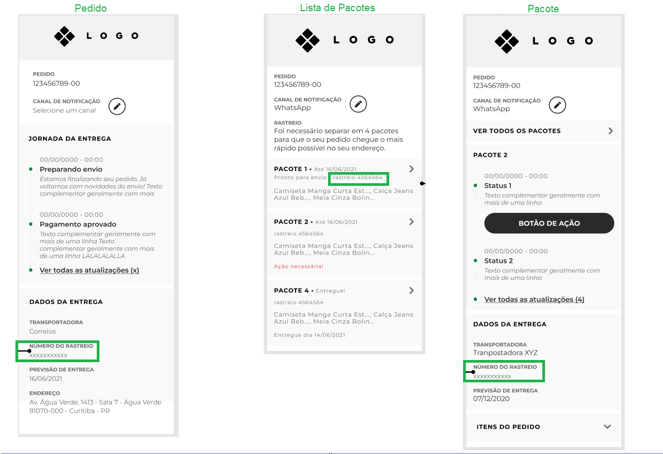Click Número do Rastreio in Pacote screen

[504, 372]
